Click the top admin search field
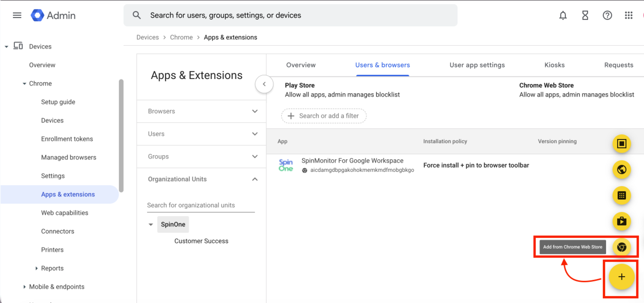The width and height of the screenshot is (644, 303). pos(291,15)
